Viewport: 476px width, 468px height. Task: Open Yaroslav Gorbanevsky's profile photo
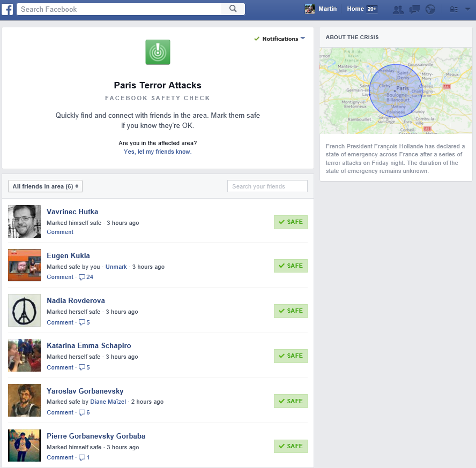coord(24,401)
